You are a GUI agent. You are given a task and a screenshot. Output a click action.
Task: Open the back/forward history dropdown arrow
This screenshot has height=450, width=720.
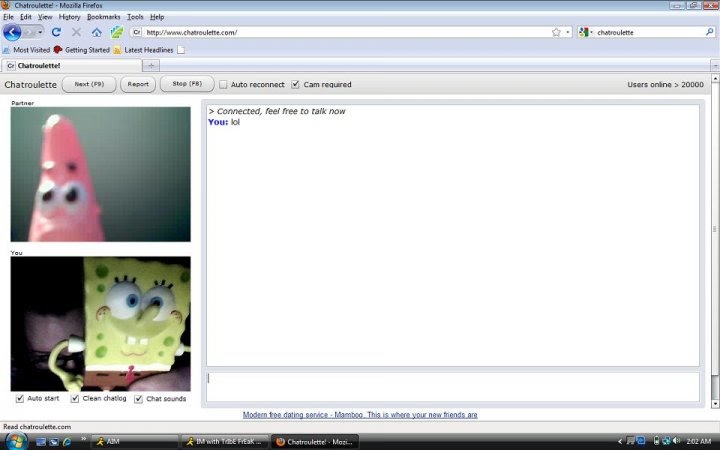(40, 32)
